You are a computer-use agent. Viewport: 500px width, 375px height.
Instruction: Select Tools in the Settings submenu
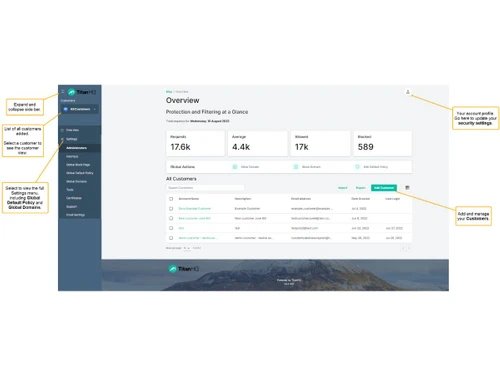[70, 190]
